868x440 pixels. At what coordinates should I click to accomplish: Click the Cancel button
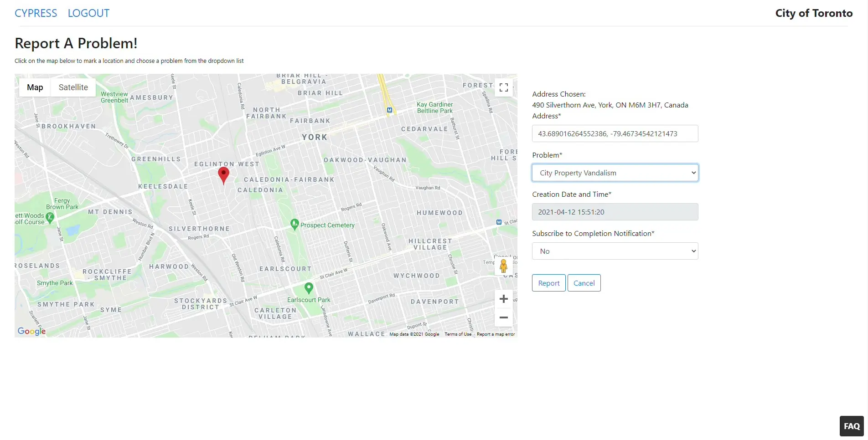(x=584, y=283)
